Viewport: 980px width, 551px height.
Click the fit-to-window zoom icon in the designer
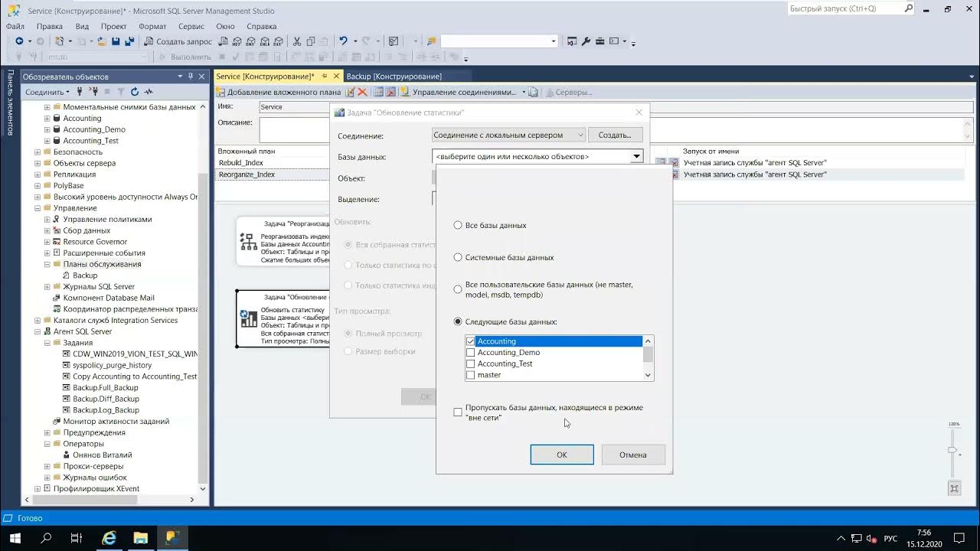[x=954, y=488]
